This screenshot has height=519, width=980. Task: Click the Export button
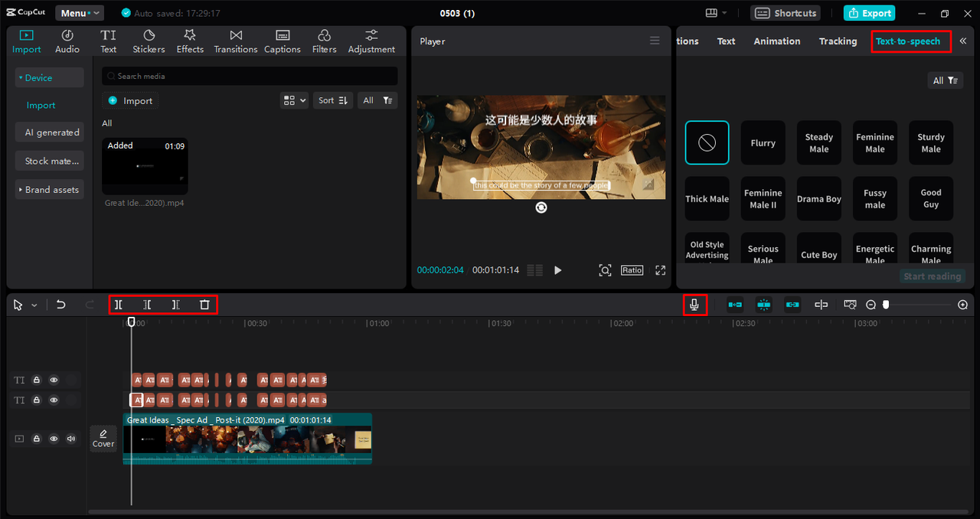tap(869, 13)
